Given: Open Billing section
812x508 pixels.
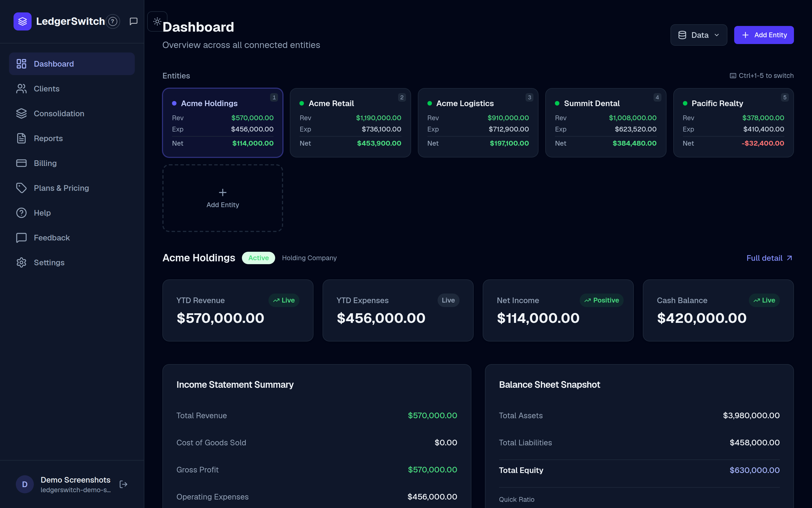Looking at the screenshot, I should tap(72, 163).
